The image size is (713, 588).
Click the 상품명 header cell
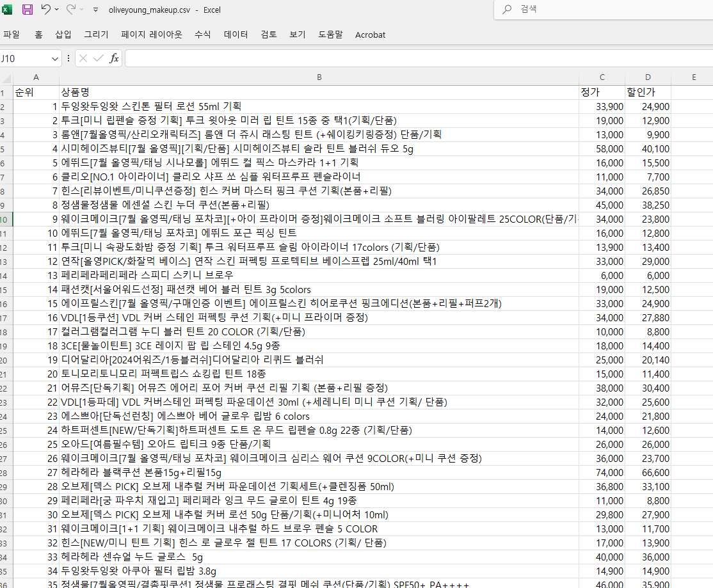(x=319, y=93)
